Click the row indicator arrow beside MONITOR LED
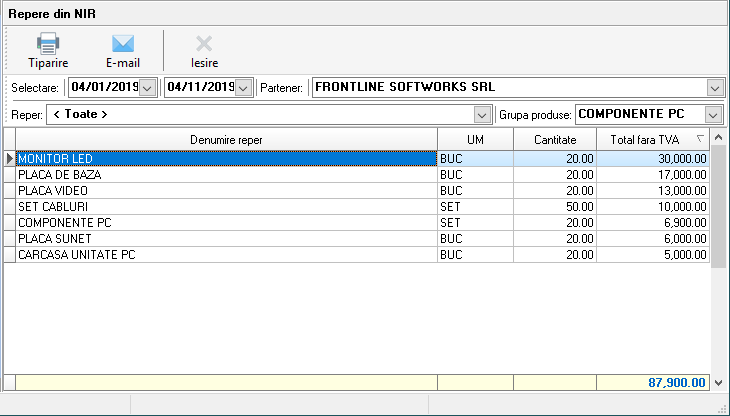The image size is (730, 416). 10,158
